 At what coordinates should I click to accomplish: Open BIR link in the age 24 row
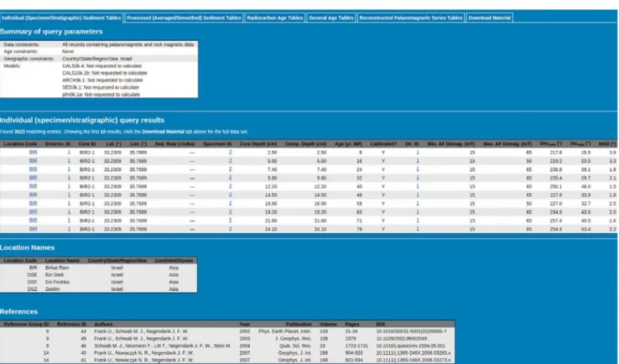(x=34, y=169)
